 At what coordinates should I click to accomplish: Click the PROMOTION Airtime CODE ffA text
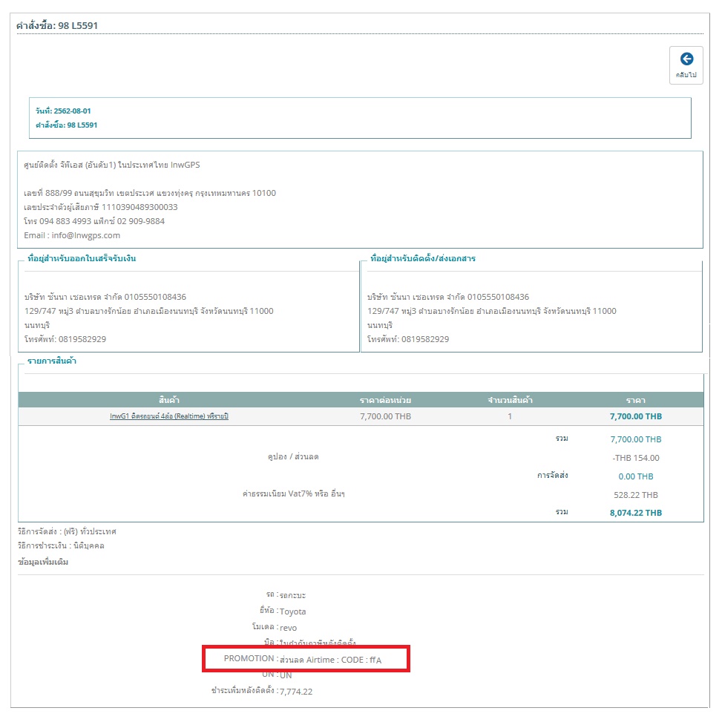(303, 659)
